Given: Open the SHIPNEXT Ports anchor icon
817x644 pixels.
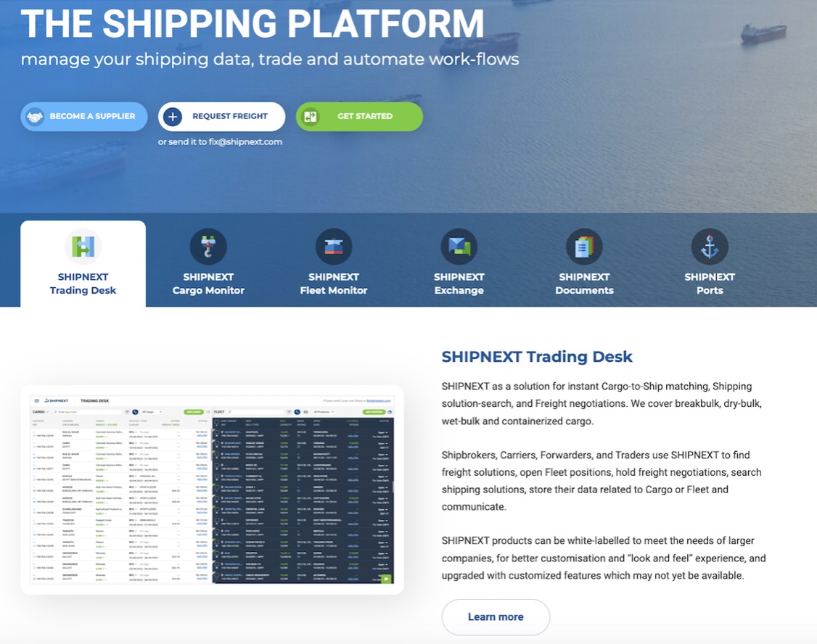Looking at the screenshot, I should [x=710, y=247].
